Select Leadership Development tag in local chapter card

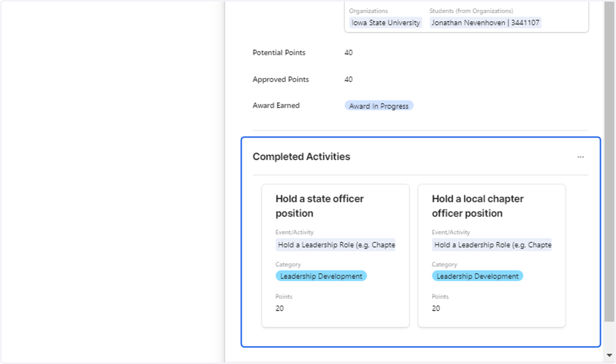(477, 276)
